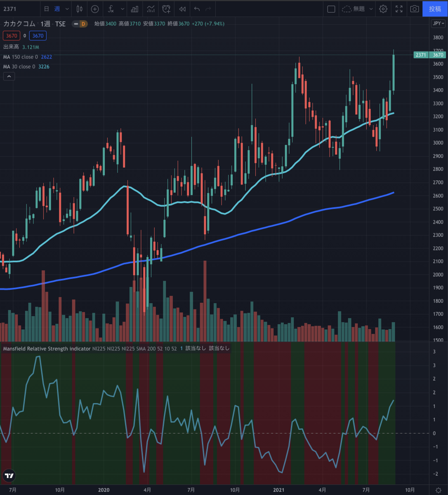This screenshot has height=495, width=448.
Task: Click the 2371 price label tag
Action: (421, 55)
